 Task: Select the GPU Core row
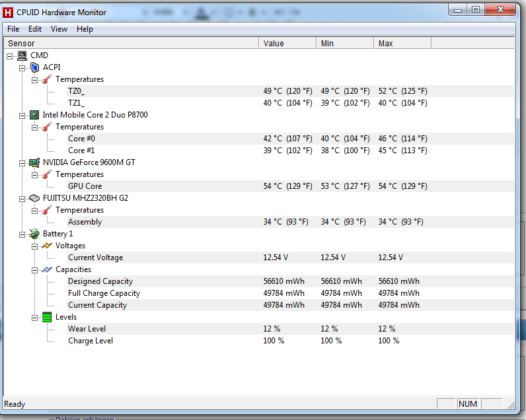tap(290, 186)
